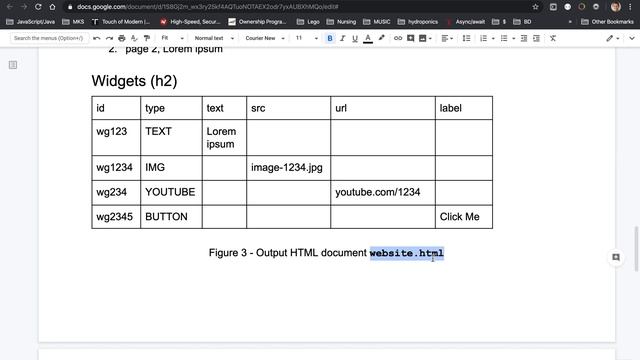Open the Lego bookmark folder
The width and height of the screenshot is (640, 360).
(308, 22)
